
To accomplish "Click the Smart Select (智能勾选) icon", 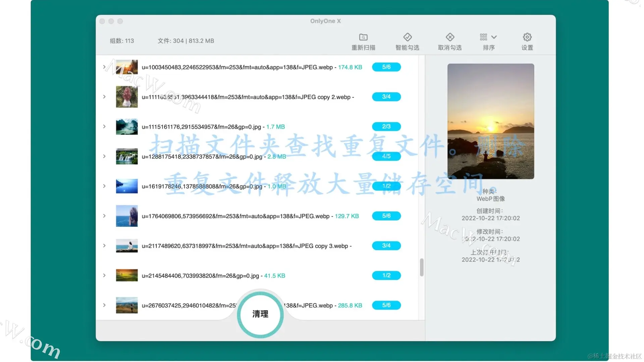I will (x=407, y=37).
